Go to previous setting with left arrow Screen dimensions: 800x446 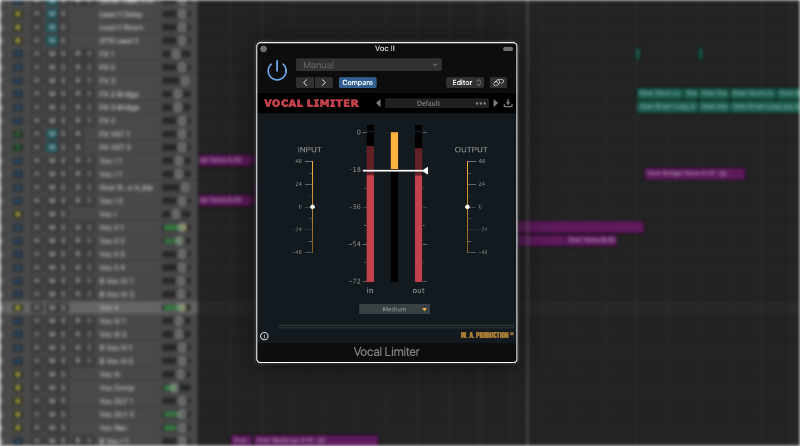305,83
